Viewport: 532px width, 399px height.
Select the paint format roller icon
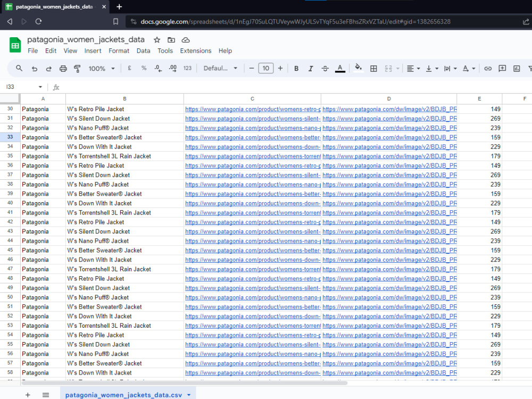pyautogui.click(x=77, y=69)
